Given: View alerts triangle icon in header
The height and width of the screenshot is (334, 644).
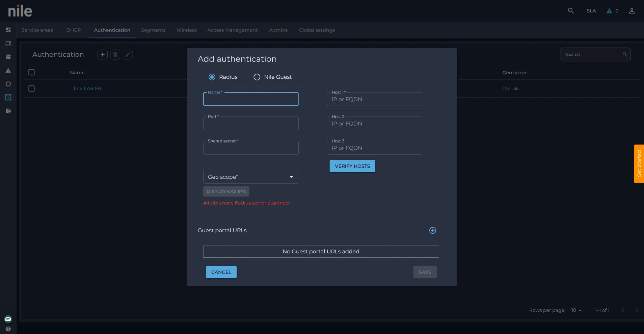Looking at the screenshot, I should pyautogui.click(x=609, y=11).
